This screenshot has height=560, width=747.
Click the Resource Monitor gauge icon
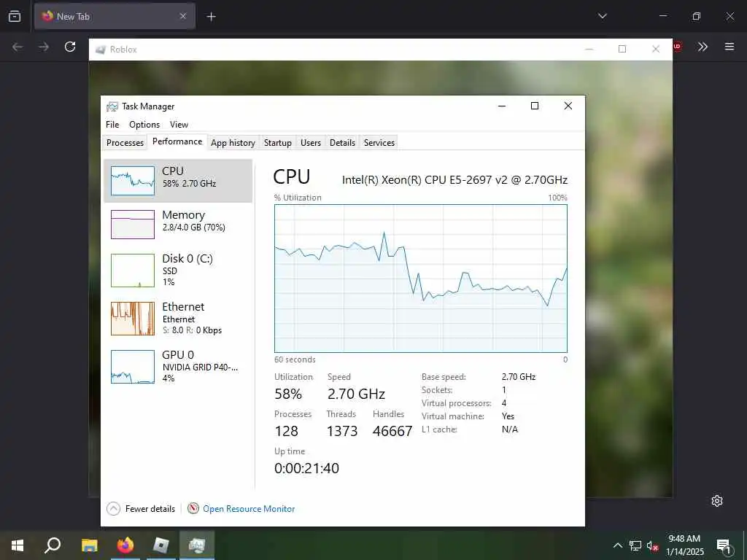193,508
